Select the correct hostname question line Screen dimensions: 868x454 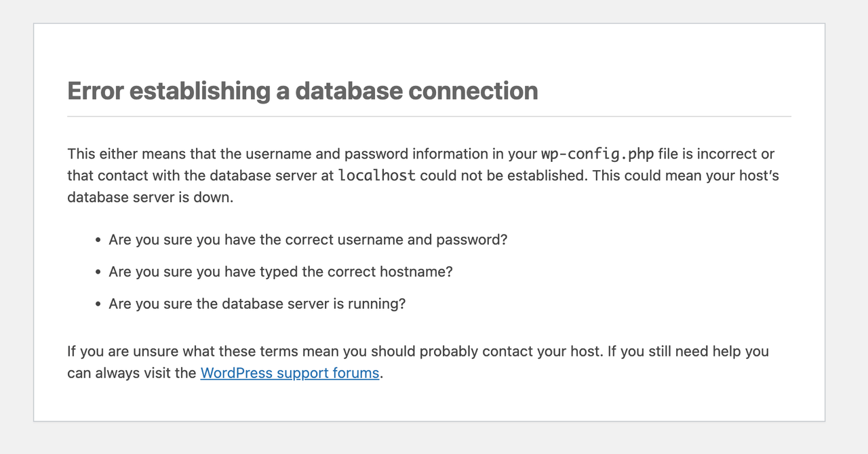(281, 272)
